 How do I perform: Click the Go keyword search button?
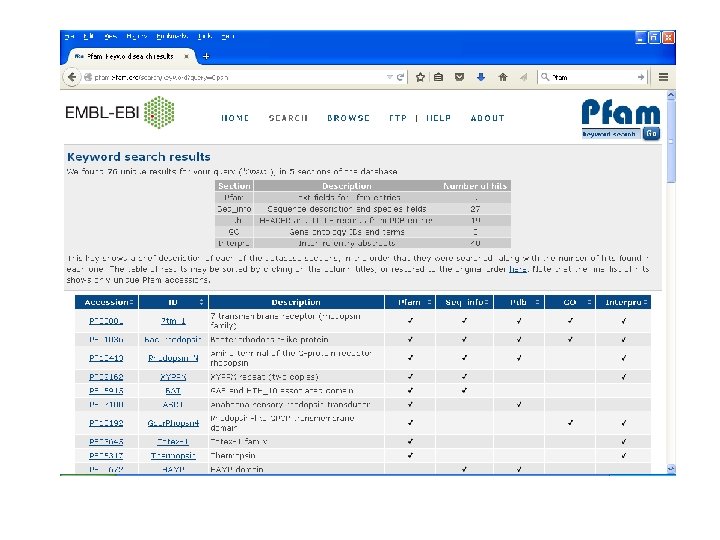651,133
